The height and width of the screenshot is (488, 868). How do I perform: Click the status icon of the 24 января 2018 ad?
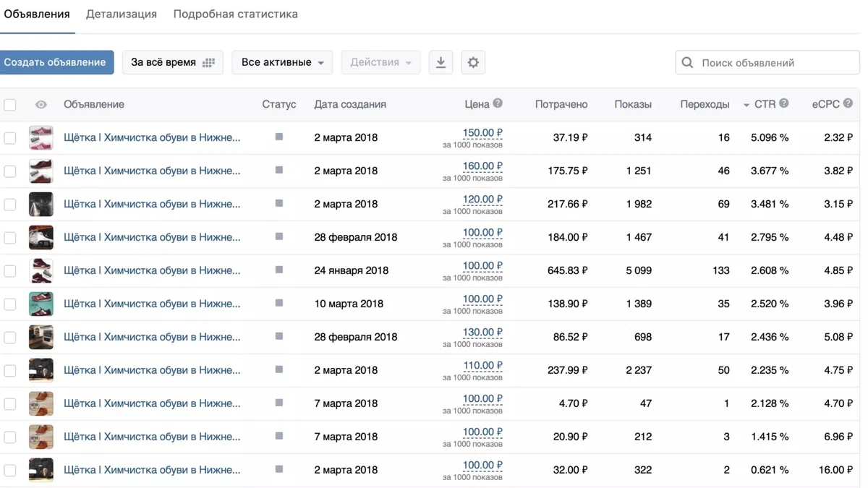point(279,270)
